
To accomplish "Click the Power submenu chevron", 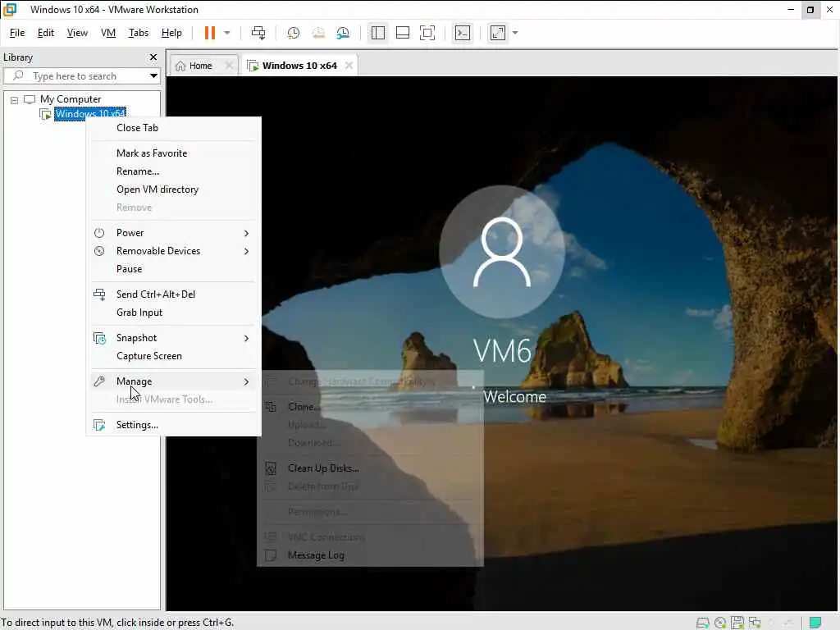I will click(246, 233).
